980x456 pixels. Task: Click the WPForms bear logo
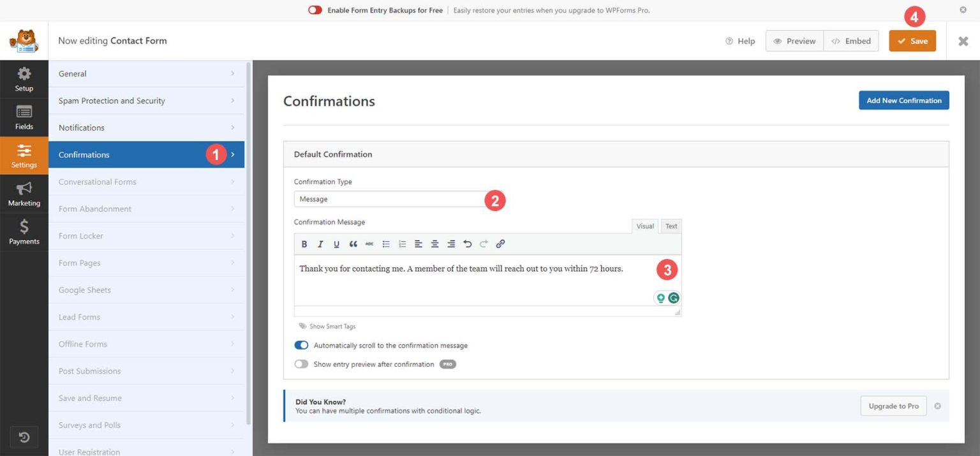click(24, 40)
